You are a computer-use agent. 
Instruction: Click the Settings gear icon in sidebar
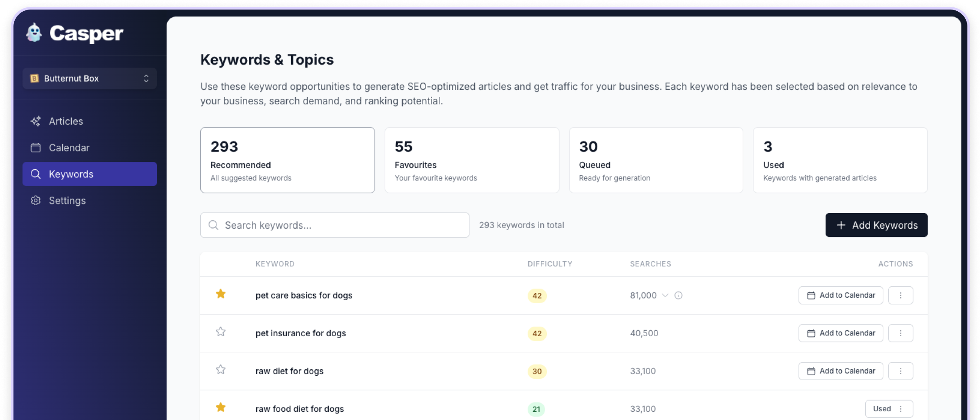pyautogui.click(x=36, y=200)
